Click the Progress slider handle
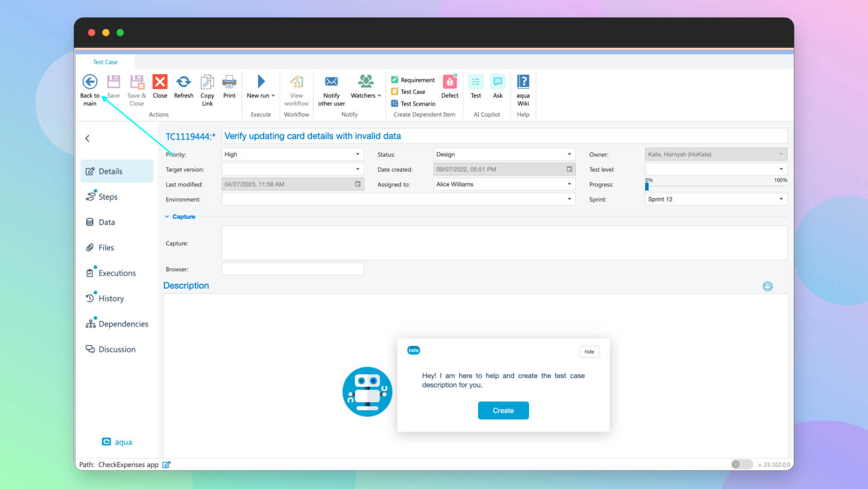868x489 pixels. [647, 186]
